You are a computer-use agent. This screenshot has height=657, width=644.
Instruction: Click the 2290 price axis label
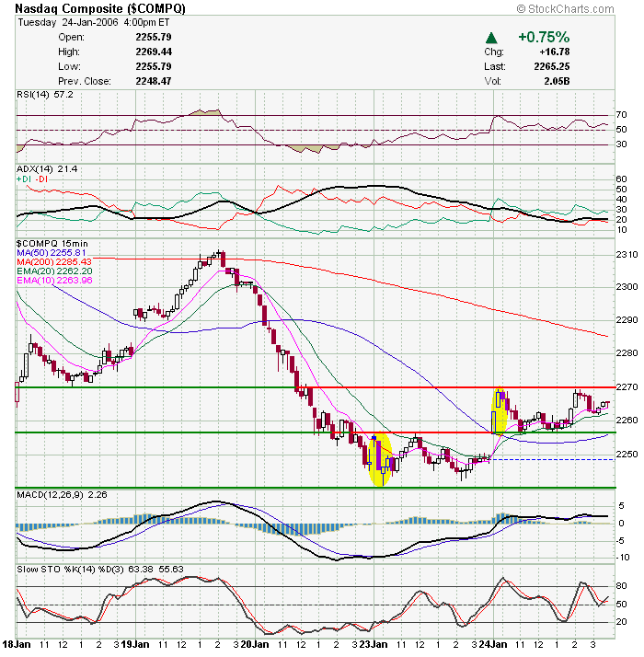(x=627, y=320)
